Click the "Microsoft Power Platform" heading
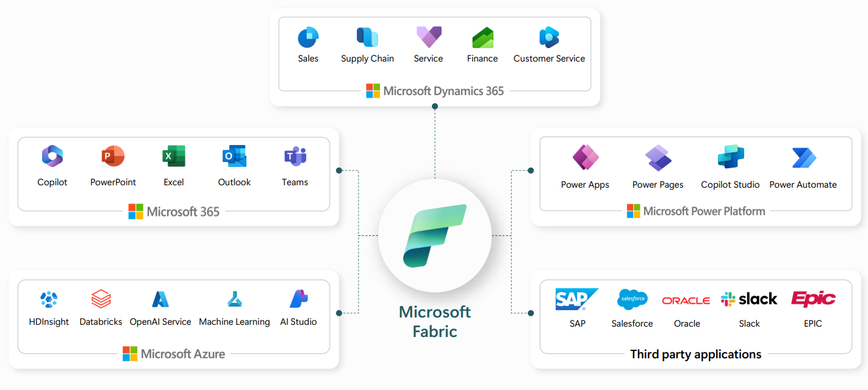Screen dimensions: 868x390 [x=704, y=211]
